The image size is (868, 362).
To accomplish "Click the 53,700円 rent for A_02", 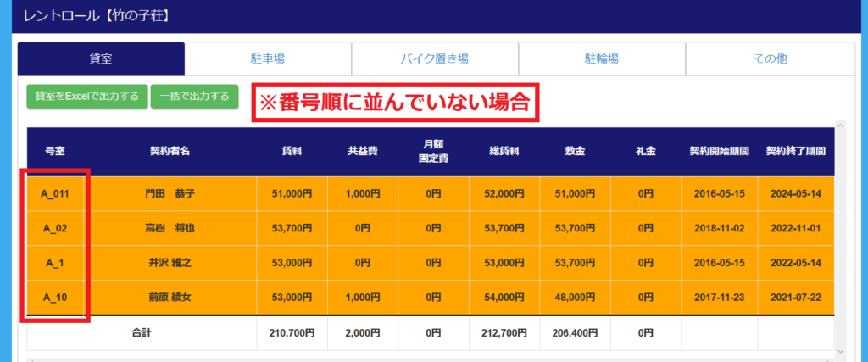I will (x=292, y=228).
